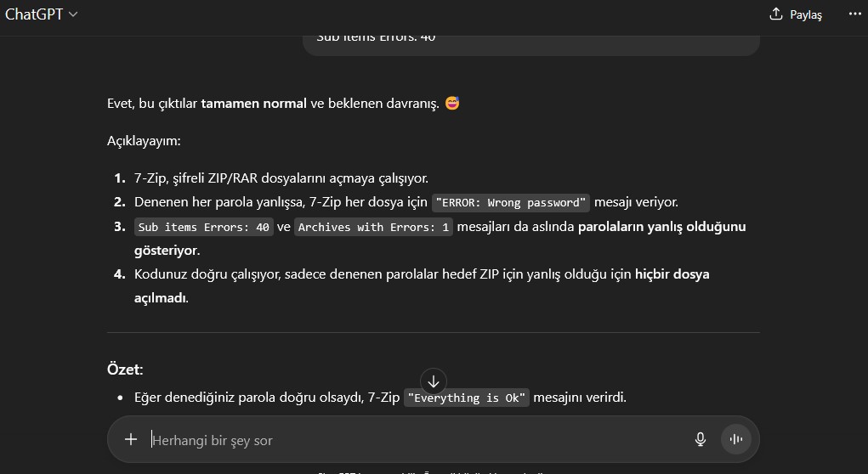Click the "Açıklayayım:" paragraph text
Image resolution: width=868 pixels, height=474 pixels.
tap(144, 141)
